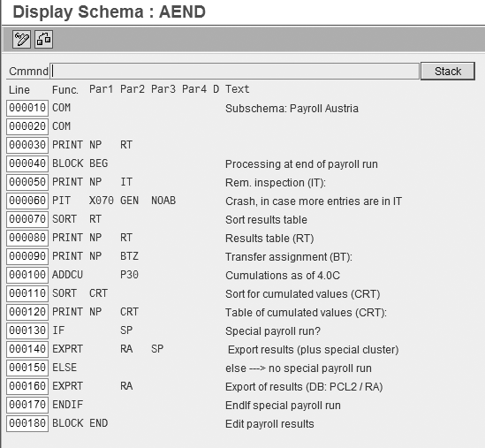Screen dimensions: 485x448
Task: Click the P30 parameter of ADDCU
Action: point(129,275)
